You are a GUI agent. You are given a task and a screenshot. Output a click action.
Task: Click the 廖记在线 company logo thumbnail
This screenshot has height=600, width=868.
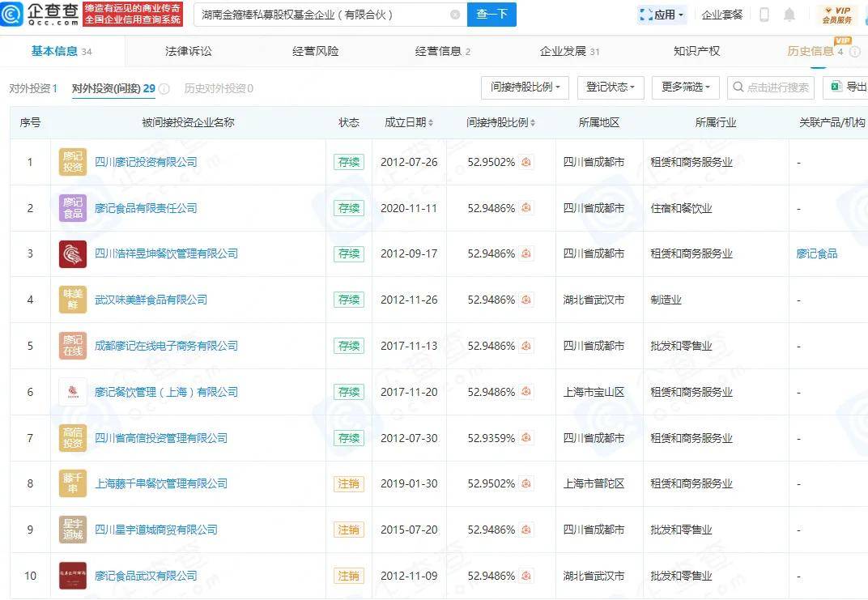pos(73,346)
